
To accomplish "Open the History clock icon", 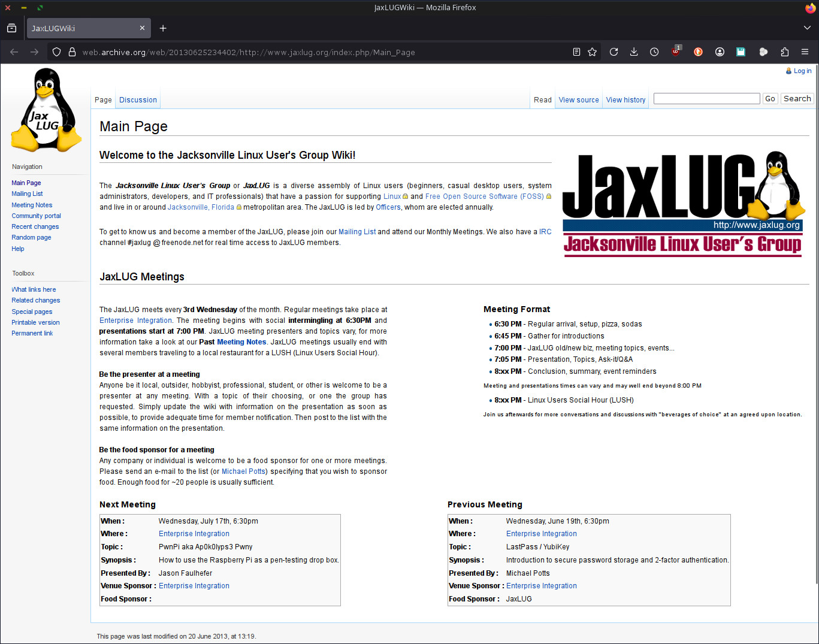I will click(654, 52).
